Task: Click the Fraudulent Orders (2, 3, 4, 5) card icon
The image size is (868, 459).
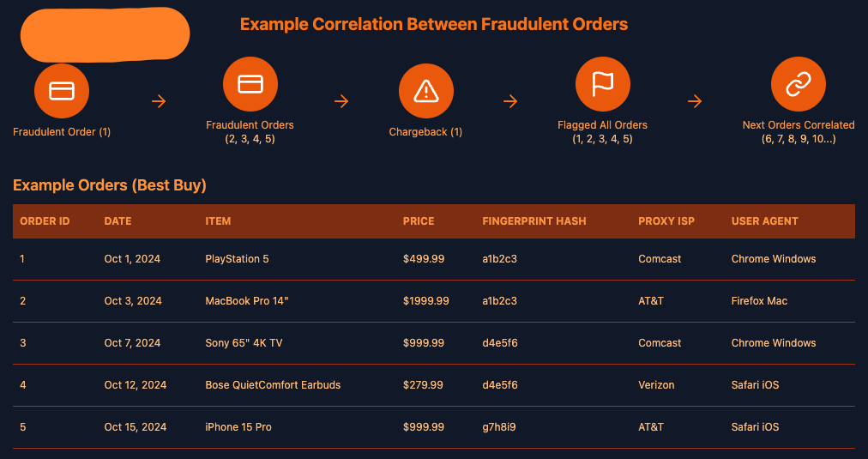Action: click(x=250, y=83)
